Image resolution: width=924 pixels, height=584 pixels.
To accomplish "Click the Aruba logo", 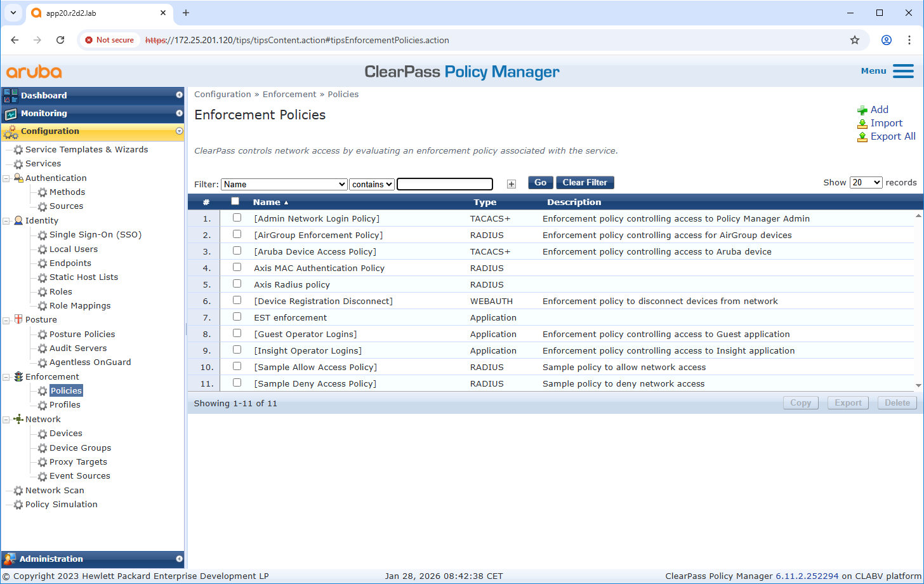I will (34, 72).
